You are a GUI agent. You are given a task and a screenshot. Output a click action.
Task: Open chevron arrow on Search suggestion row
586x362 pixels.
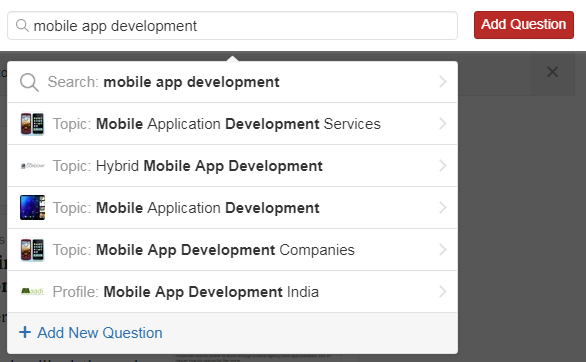coord(443,81)
